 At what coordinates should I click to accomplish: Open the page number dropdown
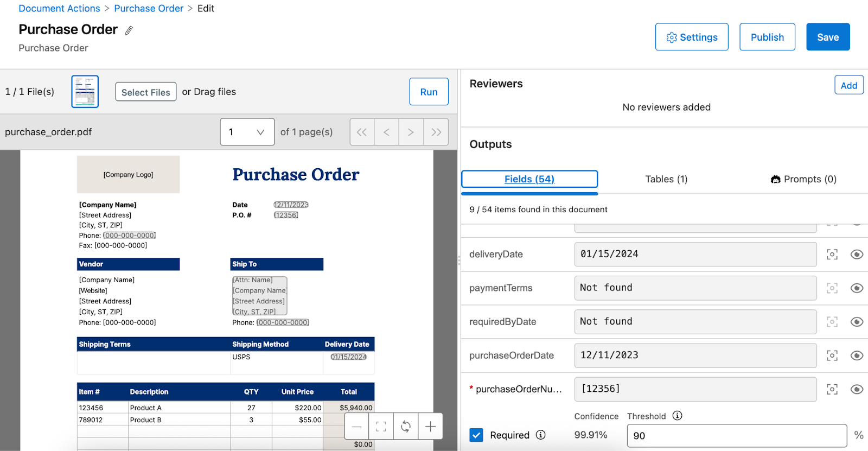coord(247,132)
